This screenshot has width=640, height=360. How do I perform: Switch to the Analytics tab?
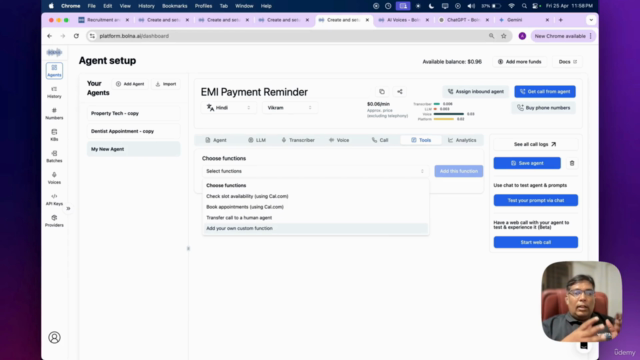[x=462, y=140]
